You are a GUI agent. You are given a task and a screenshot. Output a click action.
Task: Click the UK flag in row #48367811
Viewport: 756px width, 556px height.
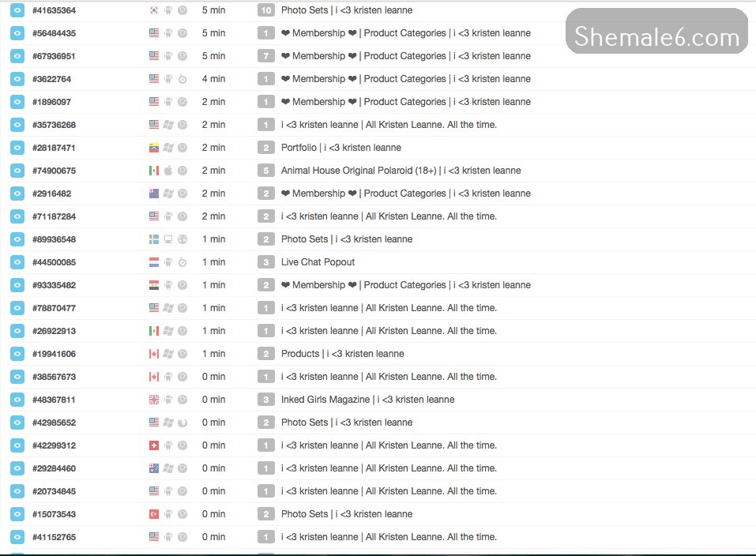coord(154,400)
